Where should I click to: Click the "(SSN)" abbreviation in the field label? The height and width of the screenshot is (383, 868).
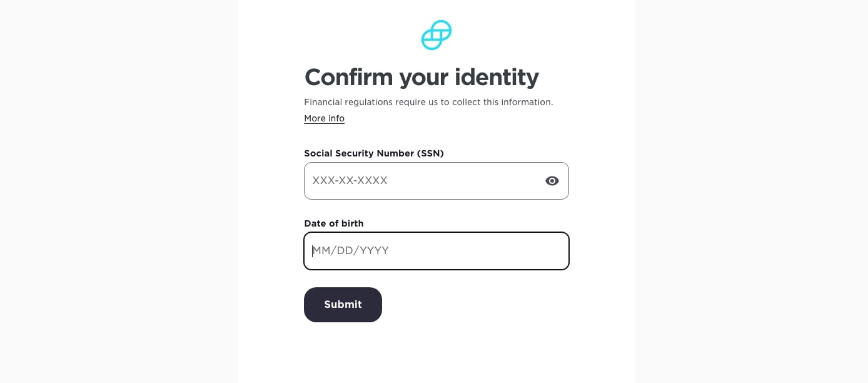click(430, 153)
